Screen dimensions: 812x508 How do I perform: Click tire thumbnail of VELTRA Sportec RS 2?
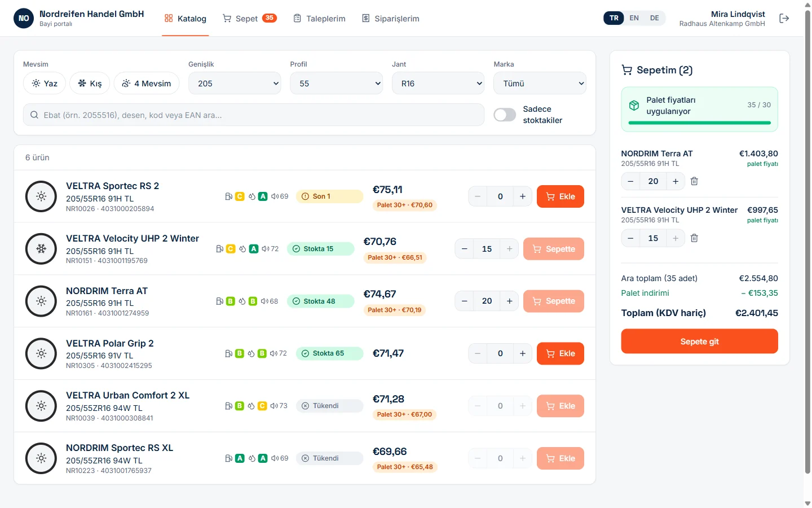41,196
